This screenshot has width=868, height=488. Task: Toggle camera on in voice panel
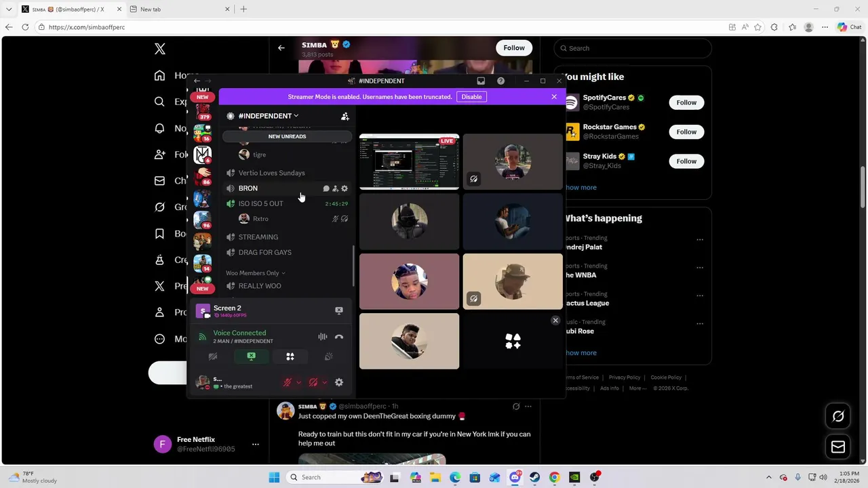click(x=213, y=357)
